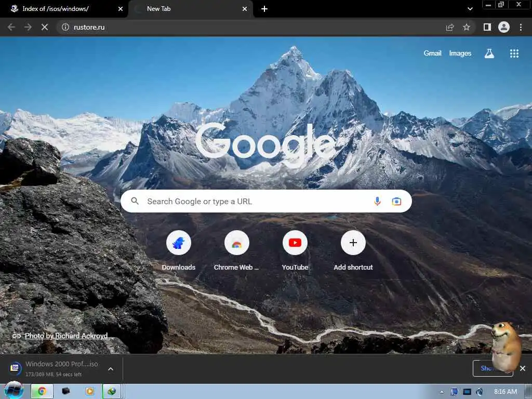Open the network monitor tray icon
532x399 pixels.
[x=467, y=392]
